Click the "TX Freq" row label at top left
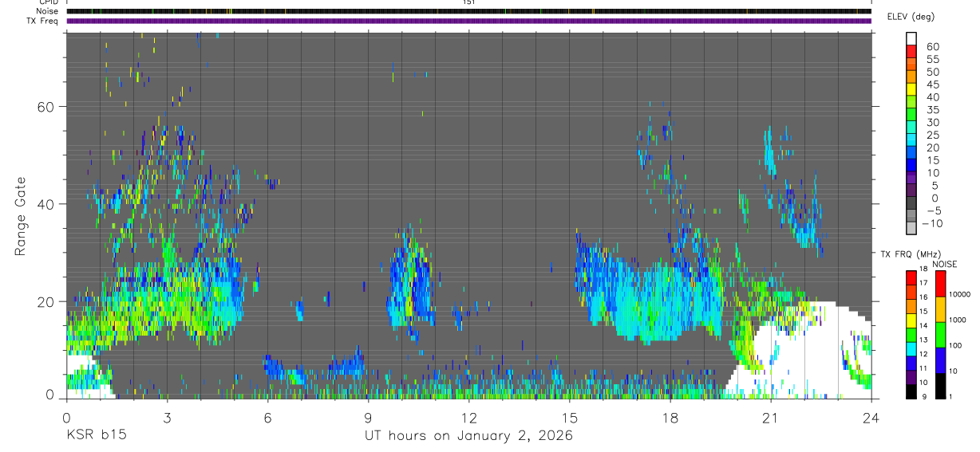 (42, 21)
